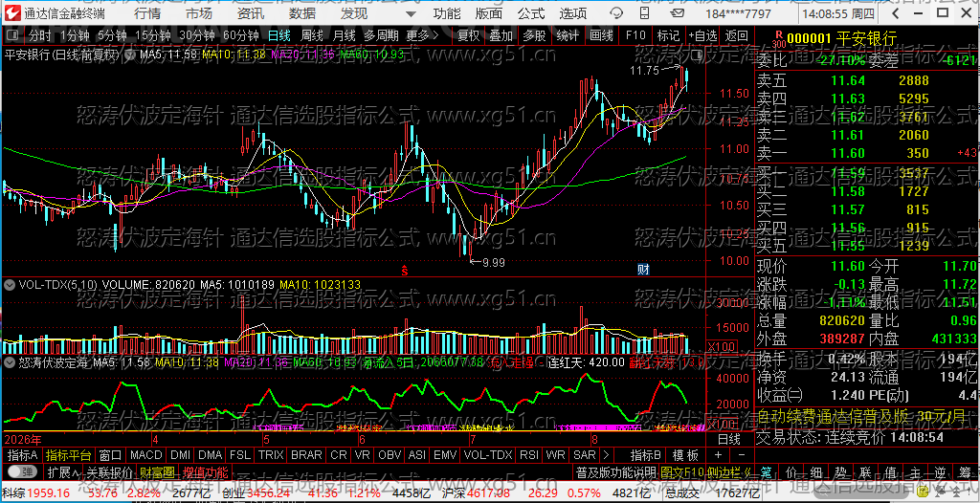Select the 势 trend tab icon
The width and height of the screenshot is (980, 503).
(840, 471)
